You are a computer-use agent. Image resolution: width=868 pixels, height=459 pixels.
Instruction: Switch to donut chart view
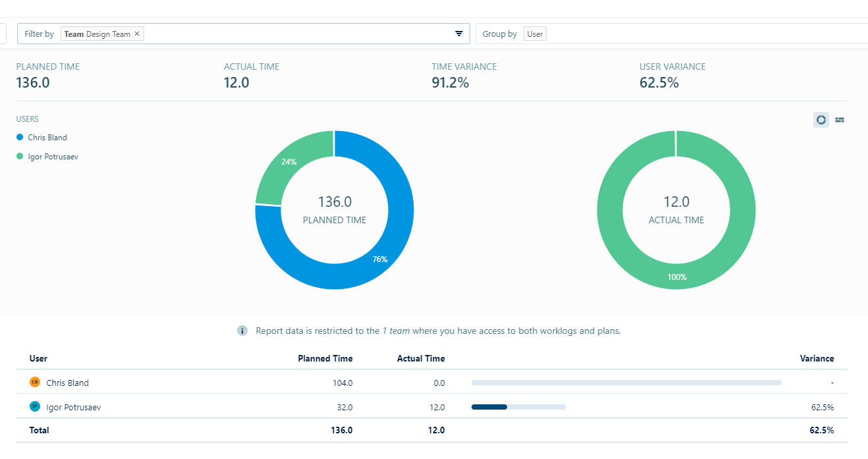[x=821, y=120]
